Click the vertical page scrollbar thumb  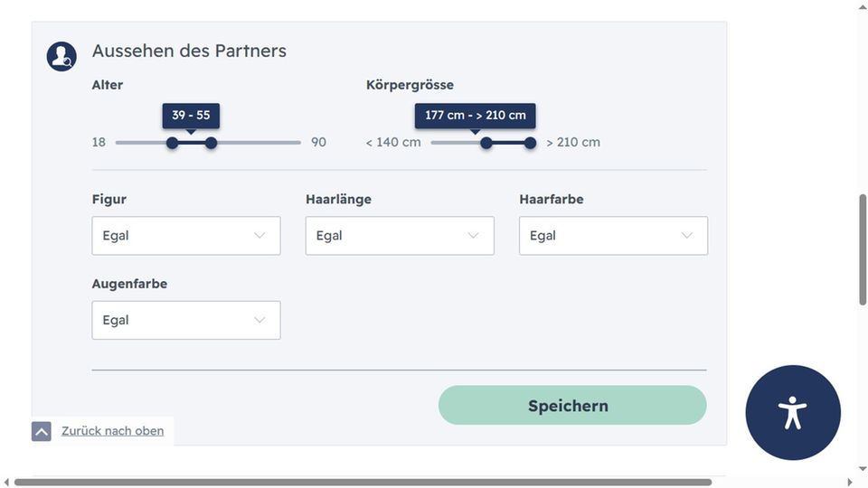coord(863,249)
